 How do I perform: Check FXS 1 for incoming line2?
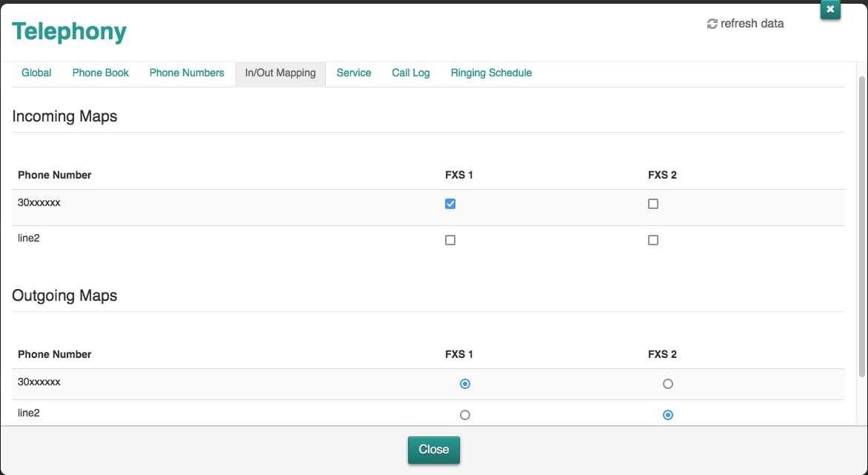(x=450, y=240)
